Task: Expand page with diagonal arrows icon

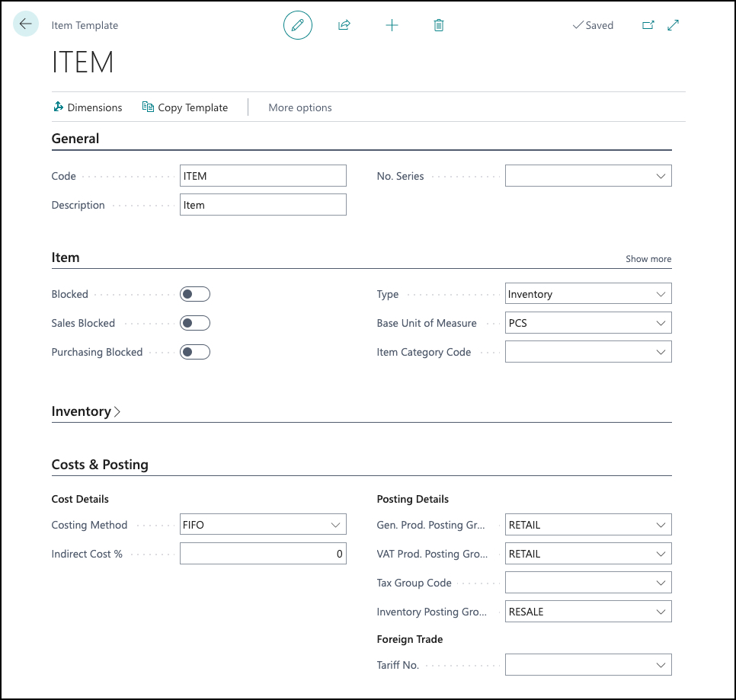Action: click(x=673, y=25)
